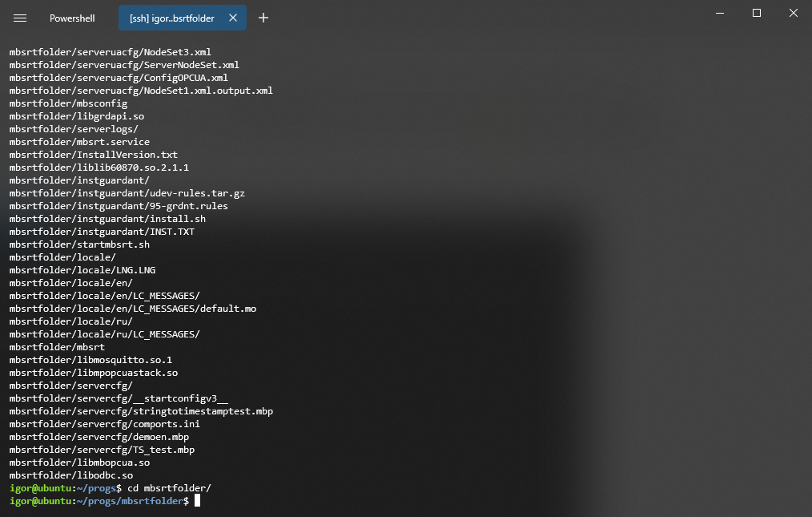Close the ssh igor..bsrtfolder tab
Screen dimensions: 812x517
[233, 18]
